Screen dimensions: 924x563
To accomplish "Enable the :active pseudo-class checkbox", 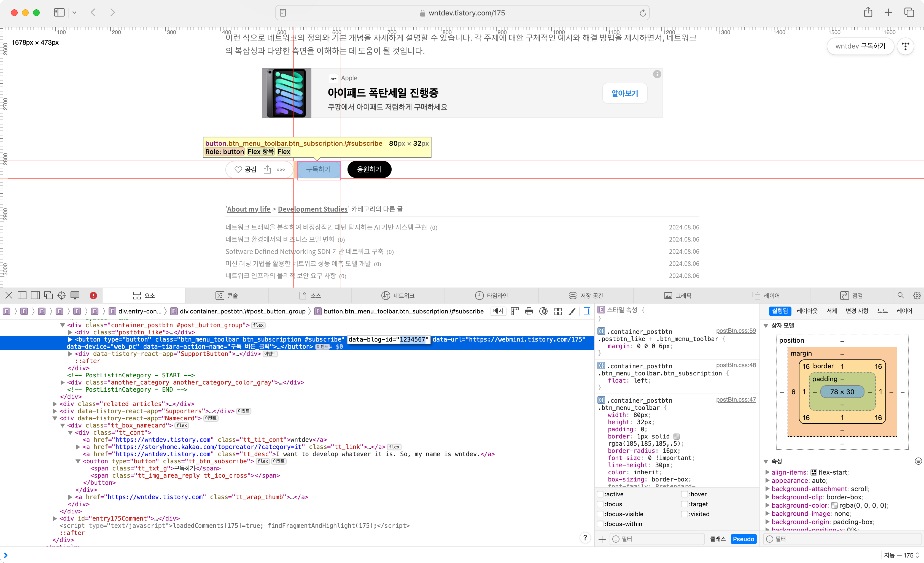I will [x=600, y=494].
